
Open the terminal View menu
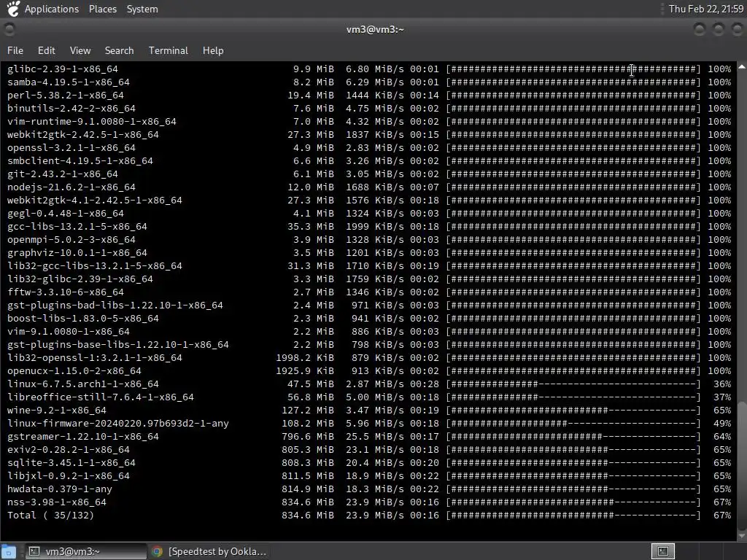click(80, 50)
